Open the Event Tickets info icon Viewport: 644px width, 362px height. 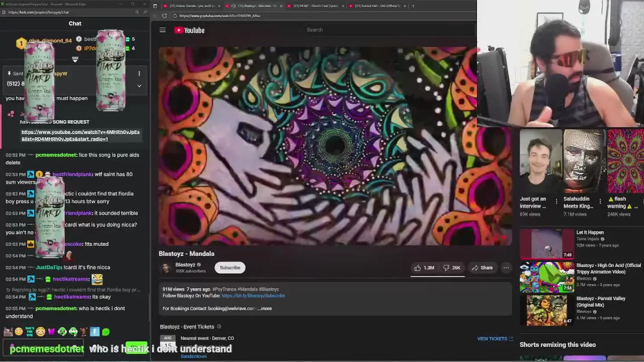(219, 327)
